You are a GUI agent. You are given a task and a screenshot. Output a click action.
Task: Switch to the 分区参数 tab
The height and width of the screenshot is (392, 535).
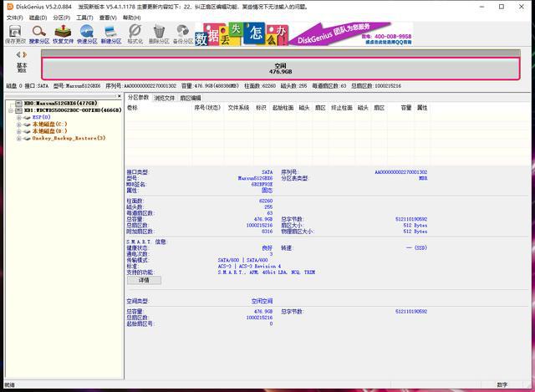tap(138, 98)
